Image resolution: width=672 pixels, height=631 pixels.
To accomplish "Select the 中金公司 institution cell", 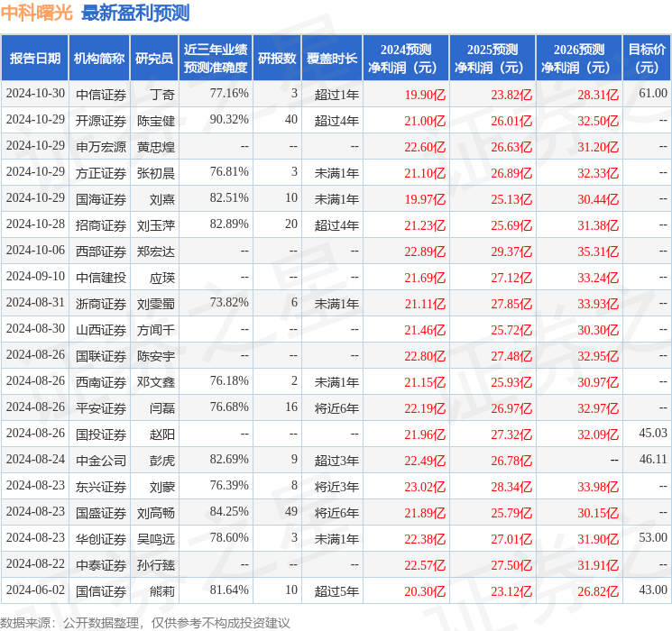I will coord(101,461).
